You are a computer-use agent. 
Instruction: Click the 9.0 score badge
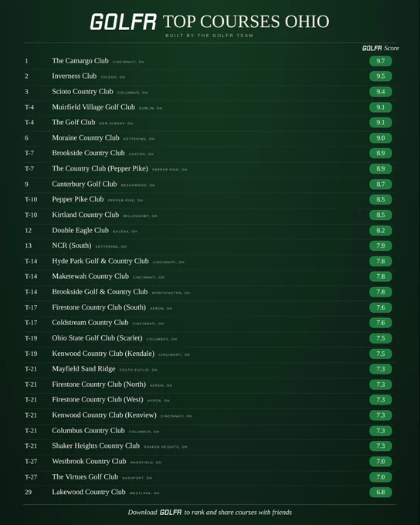pyautogui.click(x=381, y=138)
